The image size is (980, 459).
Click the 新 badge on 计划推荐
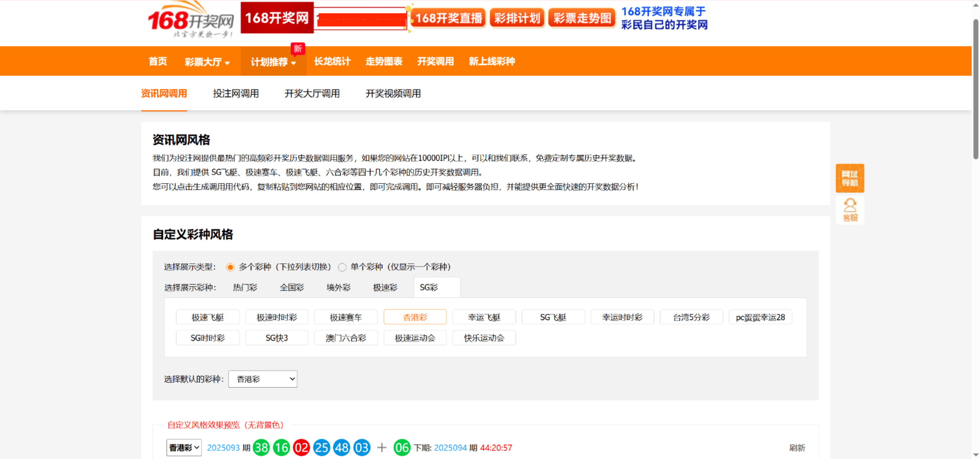pos(298,49)
